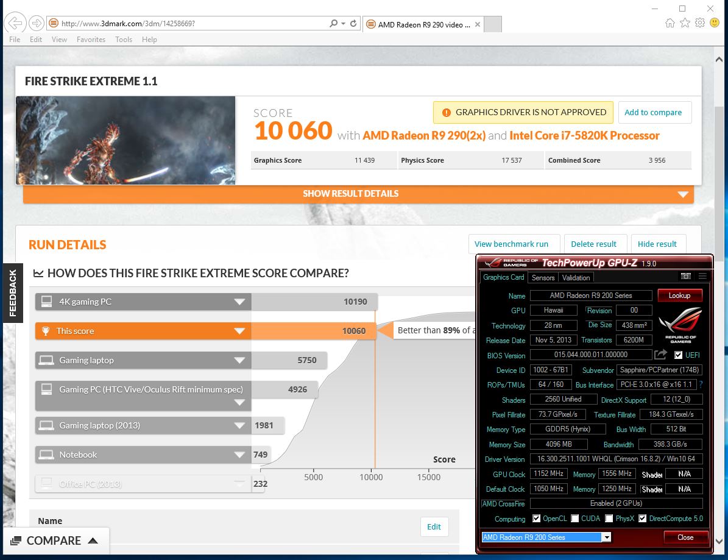Click View benchmark run button
Image resolution: width=728 pixels, height=560 pixels.
pos(514,244)
